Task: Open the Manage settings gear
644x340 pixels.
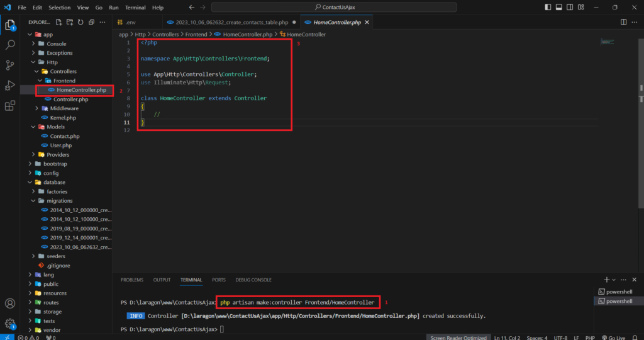Action: [x=10, y=324]
